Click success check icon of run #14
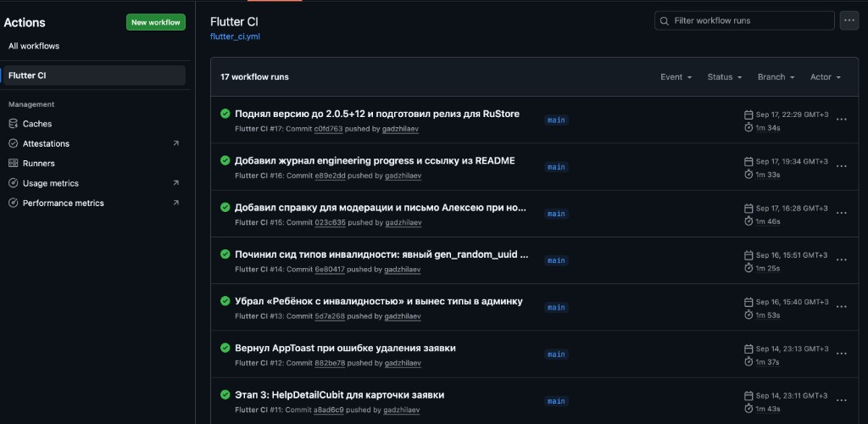This screenshot has width=868, height=424. (x=225, y=254)
